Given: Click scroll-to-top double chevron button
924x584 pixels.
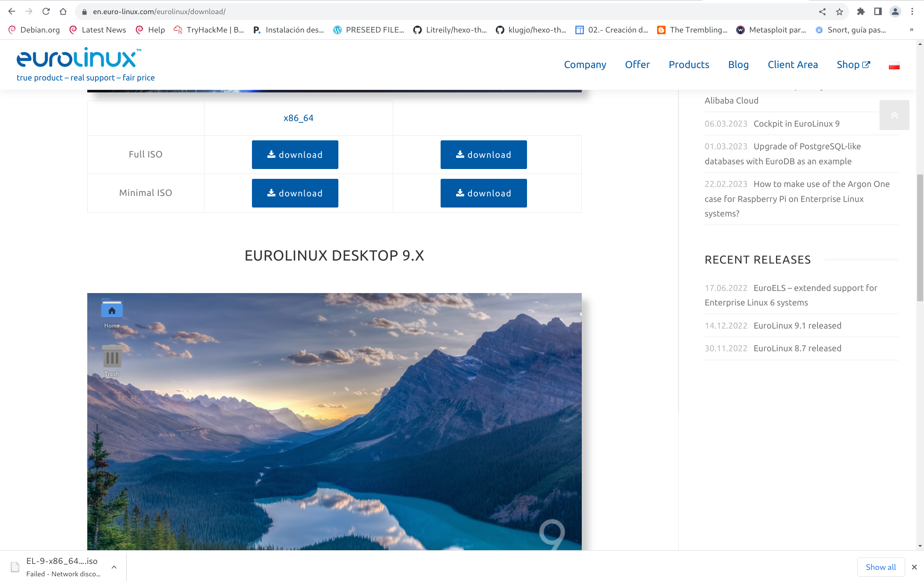Looking at the screenshot, I should [894, 115].
